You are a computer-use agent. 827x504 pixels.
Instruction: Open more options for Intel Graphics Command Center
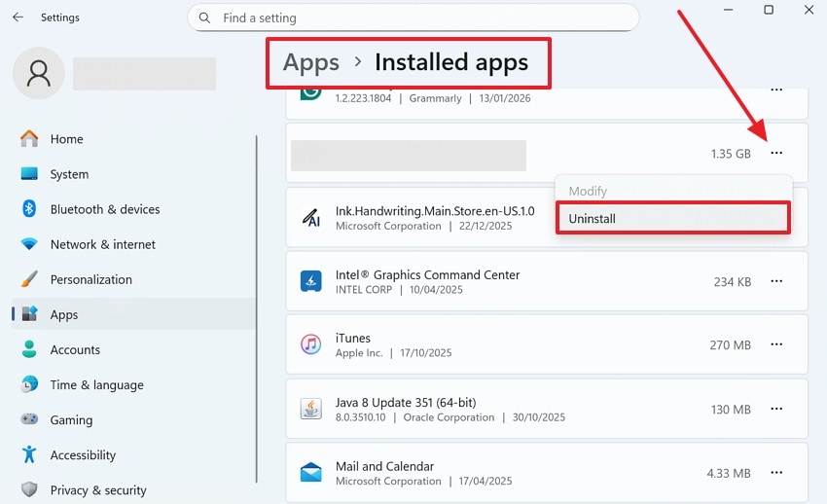coord(776,281)
